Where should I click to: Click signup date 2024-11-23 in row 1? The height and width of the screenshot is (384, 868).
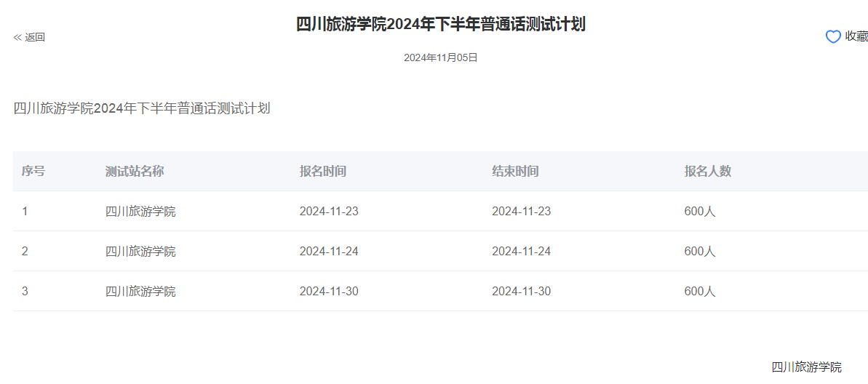point(329,212)
